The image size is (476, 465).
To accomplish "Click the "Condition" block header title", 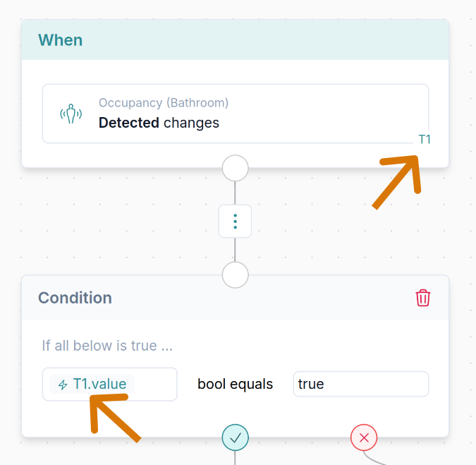I will (75, 298).
